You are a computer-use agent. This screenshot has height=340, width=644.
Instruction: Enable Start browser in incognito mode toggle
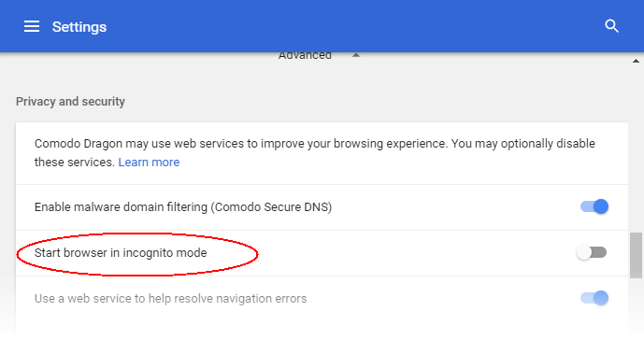tap(592, 252)
